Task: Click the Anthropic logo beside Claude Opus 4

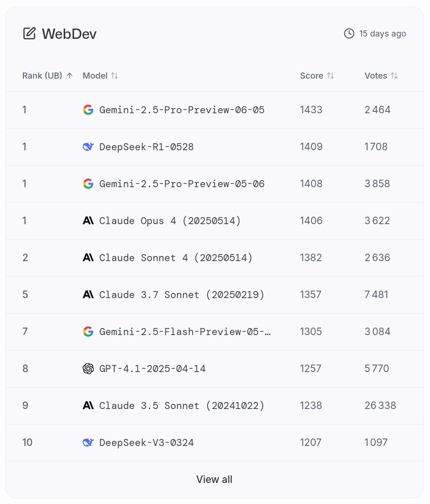Action: [x=88, y=221]
